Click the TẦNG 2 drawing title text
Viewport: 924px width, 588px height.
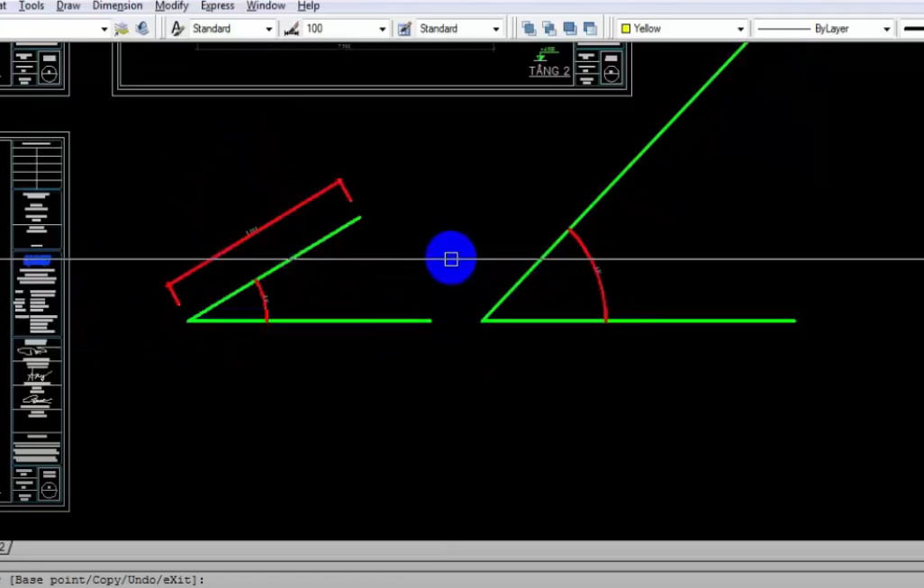pos(549,71)
